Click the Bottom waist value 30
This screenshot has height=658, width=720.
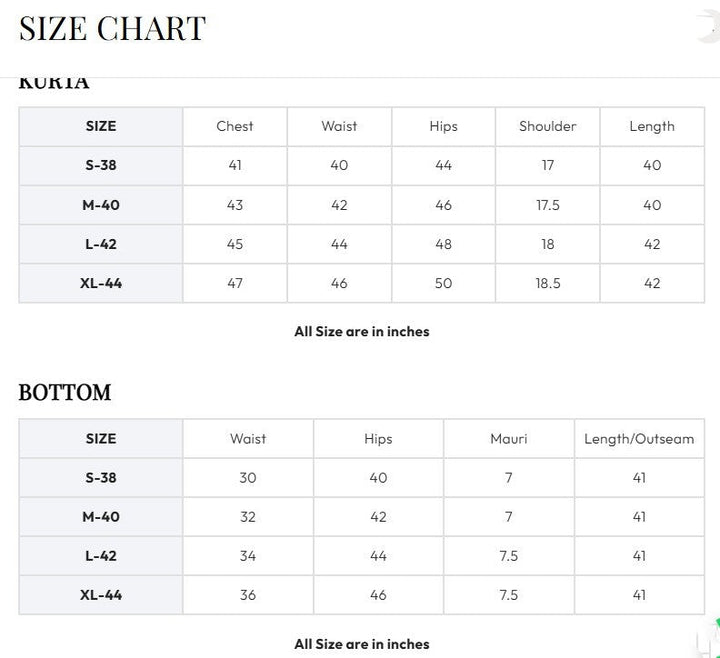pos(248,478)
